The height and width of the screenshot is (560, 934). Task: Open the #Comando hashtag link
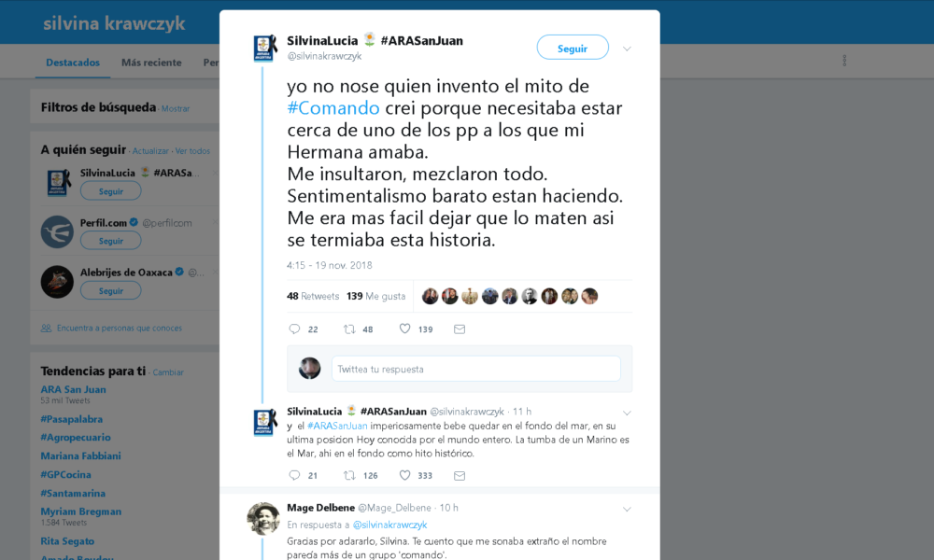click(333, 108)
